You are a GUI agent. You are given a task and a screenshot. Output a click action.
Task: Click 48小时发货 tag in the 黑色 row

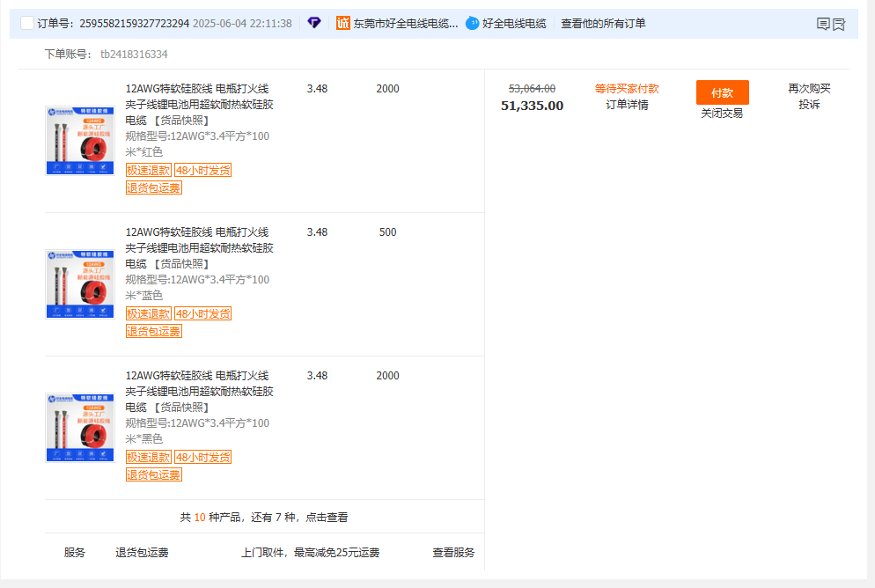tap(203, 457)
